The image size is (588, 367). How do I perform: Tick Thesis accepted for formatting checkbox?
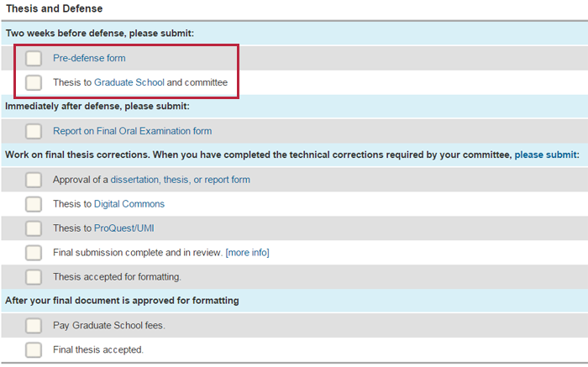tap(34, 277)
